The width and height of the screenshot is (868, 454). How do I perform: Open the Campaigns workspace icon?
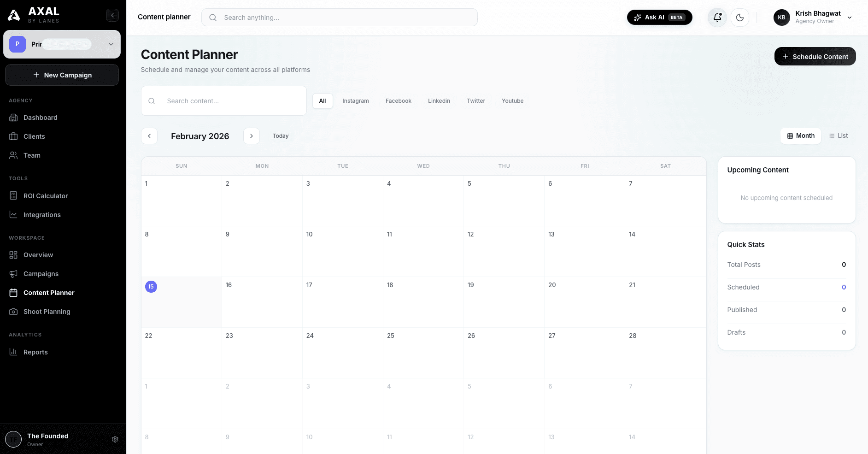[x=14, y=274]
